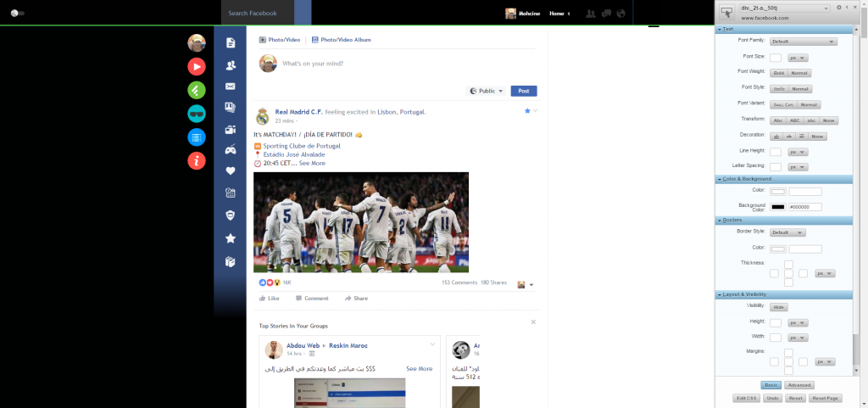Image resolution: width=868 pixels, height=408 pixels.
Task: Open friend requests icon in top bar
Action: click(x=591, y=14)
